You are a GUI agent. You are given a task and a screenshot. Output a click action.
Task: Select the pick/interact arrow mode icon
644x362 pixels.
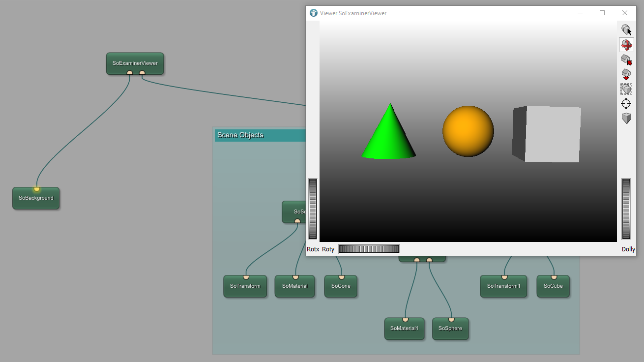click(626, 30)
